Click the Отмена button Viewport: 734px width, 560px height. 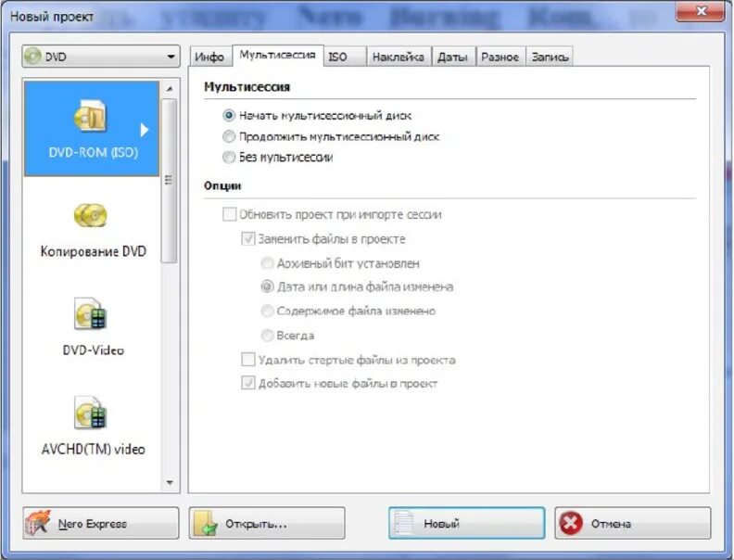tap(633, 523)
